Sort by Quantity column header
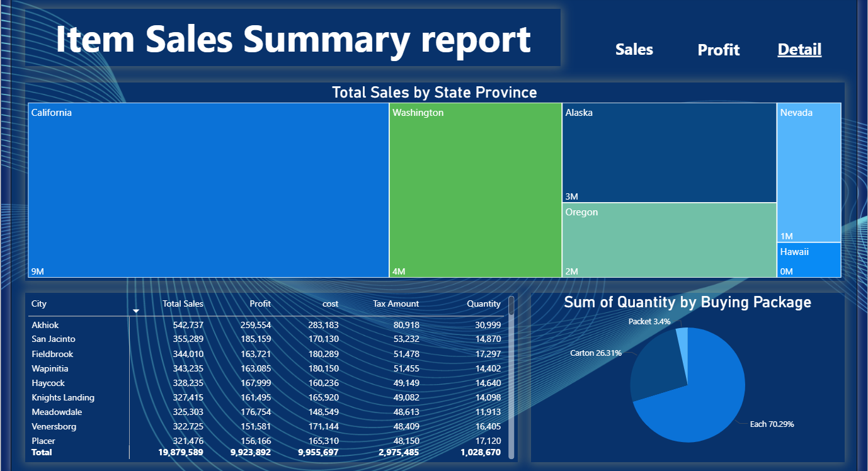868x471 pixels. coord(484,304)
